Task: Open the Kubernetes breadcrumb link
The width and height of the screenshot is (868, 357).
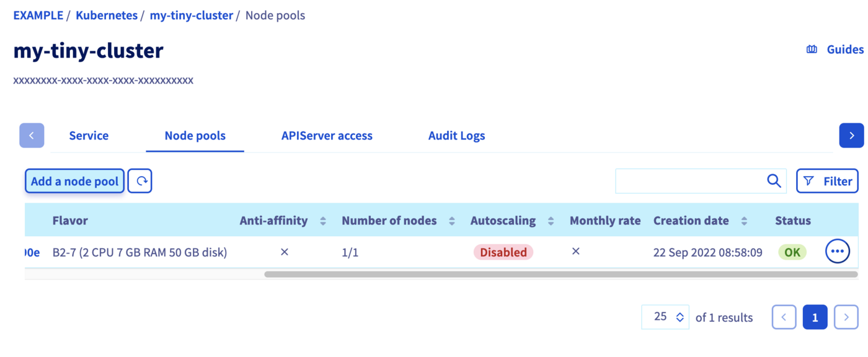Action: (x=106, y=15)
